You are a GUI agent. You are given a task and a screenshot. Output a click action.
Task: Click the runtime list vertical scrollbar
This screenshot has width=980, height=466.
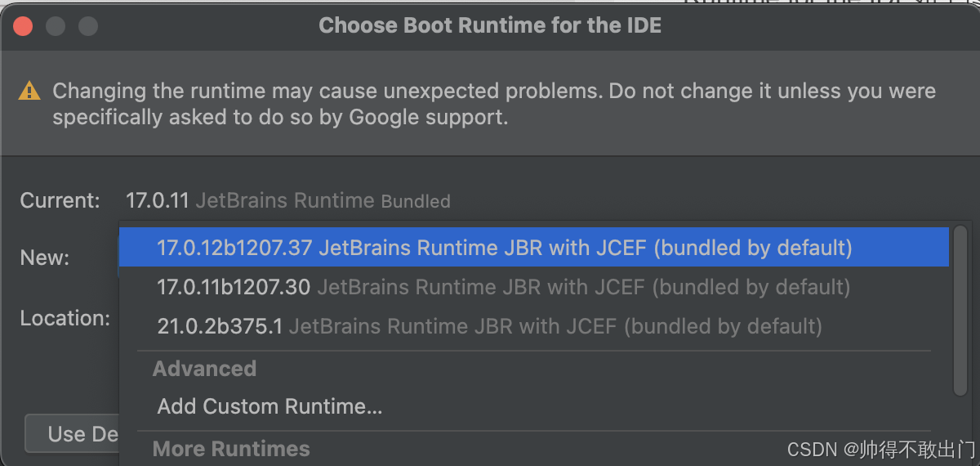[960, 311]
